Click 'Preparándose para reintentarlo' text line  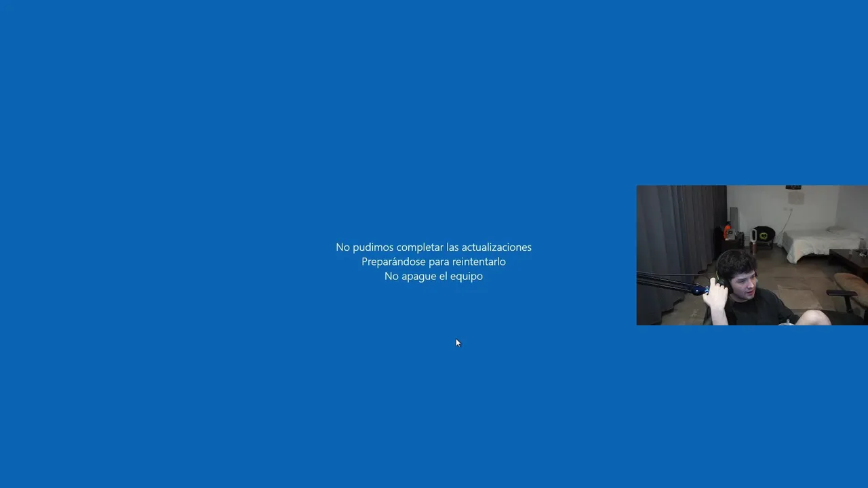[433, 262]
